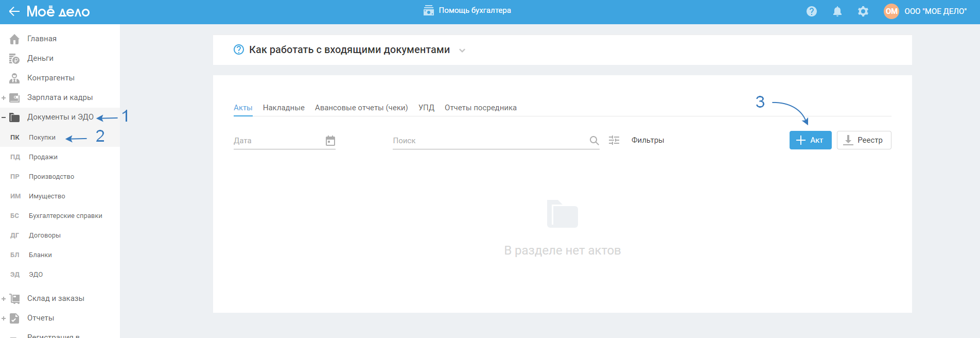Go to Главная in sidebar
Viewport: 980px width, 338px height.
(x=42, y=39)
